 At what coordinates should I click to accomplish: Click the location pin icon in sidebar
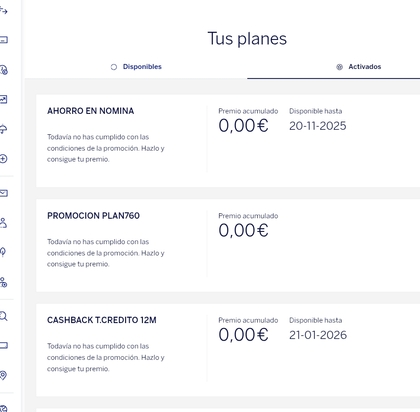[3, 375]
